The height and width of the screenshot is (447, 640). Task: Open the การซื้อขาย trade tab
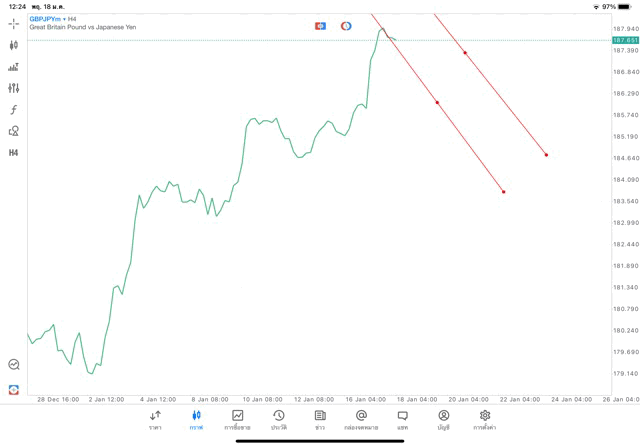tap(238, 420)
